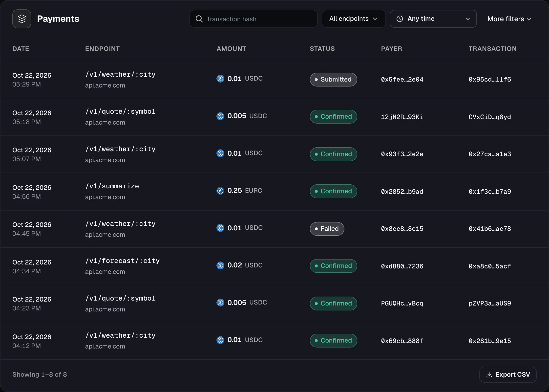The width and height of the screenshot is (549, 392).
Task: Click payer address PGUQHc…yBcq
Action: click(x=402, y=304)
